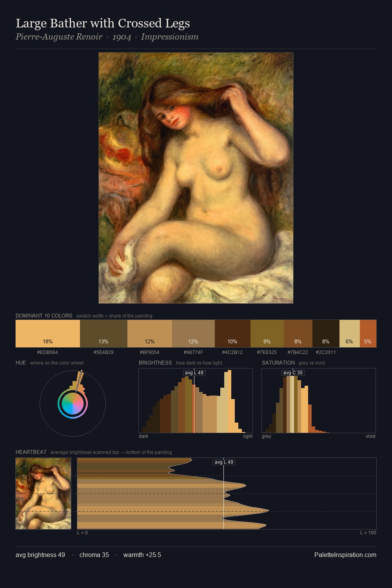The height and width of the screenshot is (588, 392).
Task: Click the footer warmth +25.5 text
Action: click(142, 555)
